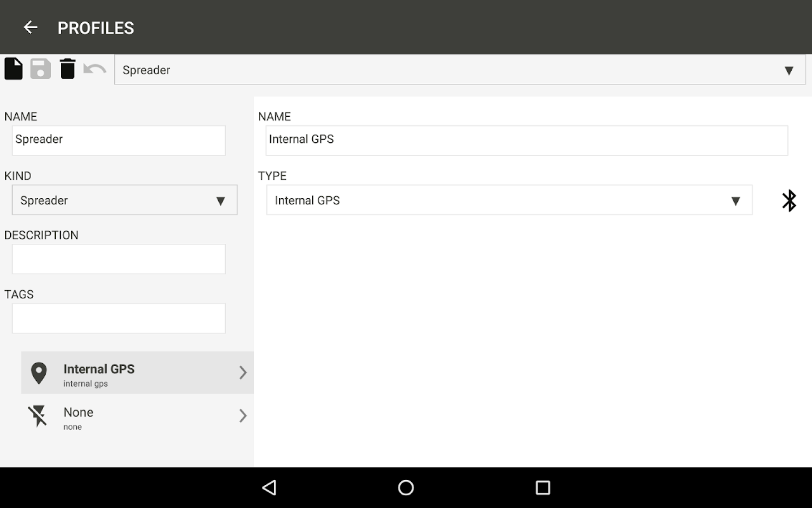The image size is (812, 508).
Task: Open the TYPE dropdown set to Internal GPS
Action: tap(509, 200)
